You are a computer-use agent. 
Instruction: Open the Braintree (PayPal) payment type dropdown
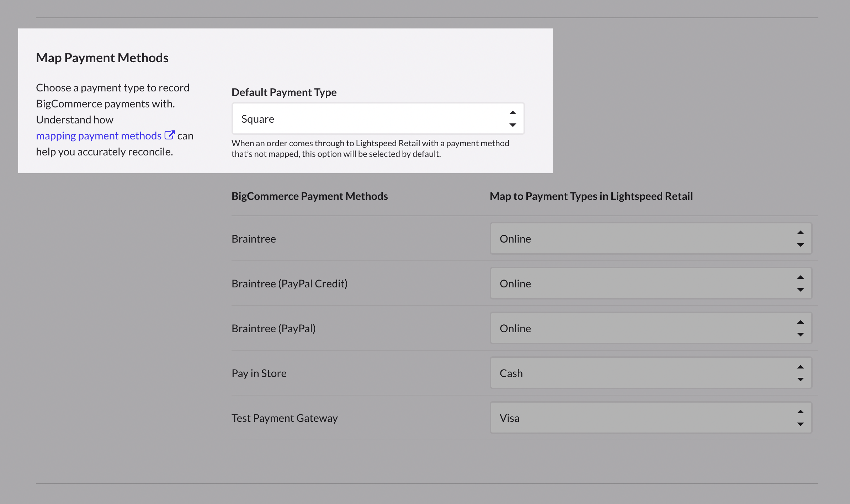640,328
